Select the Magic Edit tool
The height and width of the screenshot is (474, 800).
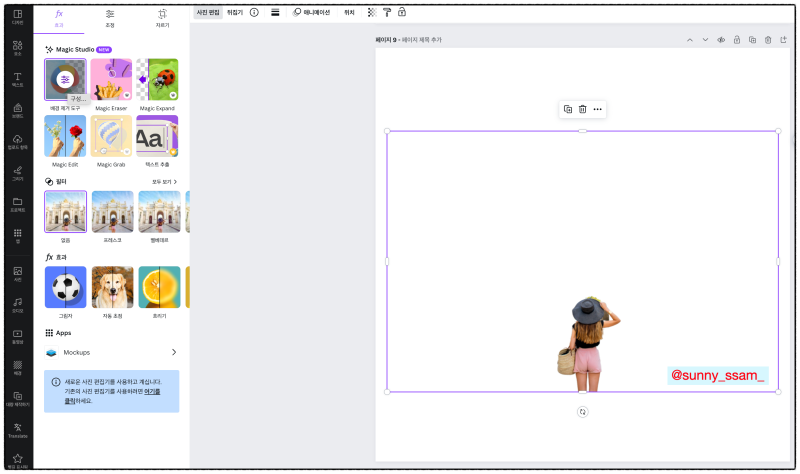coord(65,136)
